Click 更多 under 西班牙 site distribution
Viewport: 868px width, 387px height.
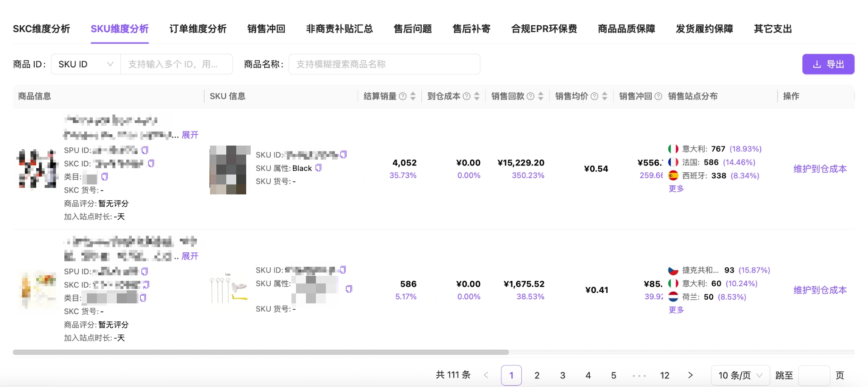pos(676,189)
